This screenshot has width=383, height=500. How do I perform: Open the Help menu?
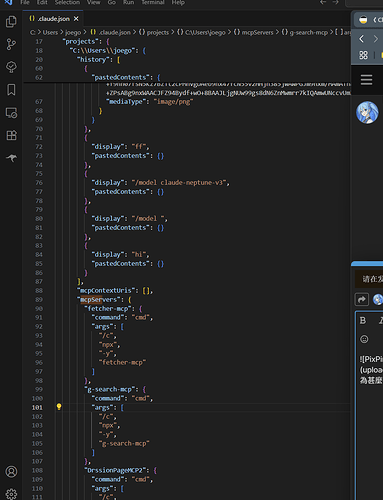click(x=178, y=2)
